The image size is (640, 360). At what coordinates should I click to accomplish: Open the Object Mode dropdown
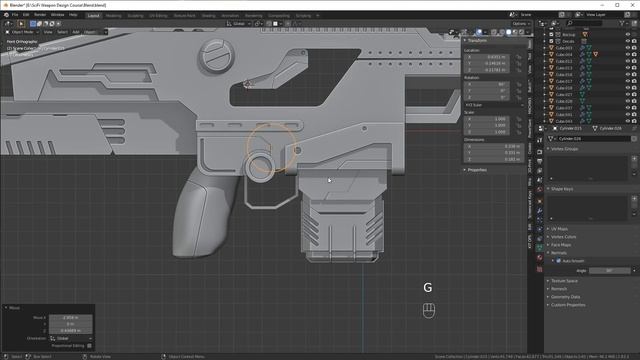pos(22,32)
